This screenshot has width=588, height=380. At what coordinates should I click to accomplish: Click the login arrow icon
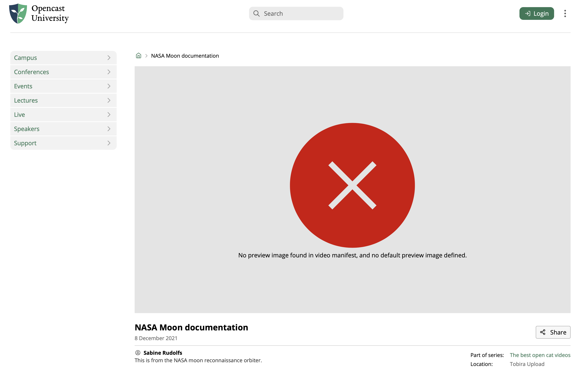[528, 13]
